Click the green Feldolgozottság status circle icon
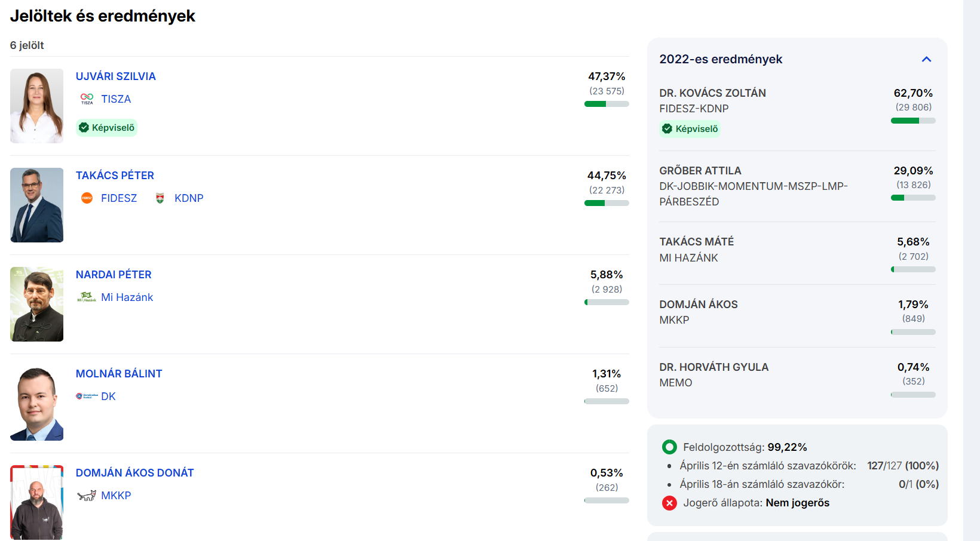980x541 pixels. (669, 447)
